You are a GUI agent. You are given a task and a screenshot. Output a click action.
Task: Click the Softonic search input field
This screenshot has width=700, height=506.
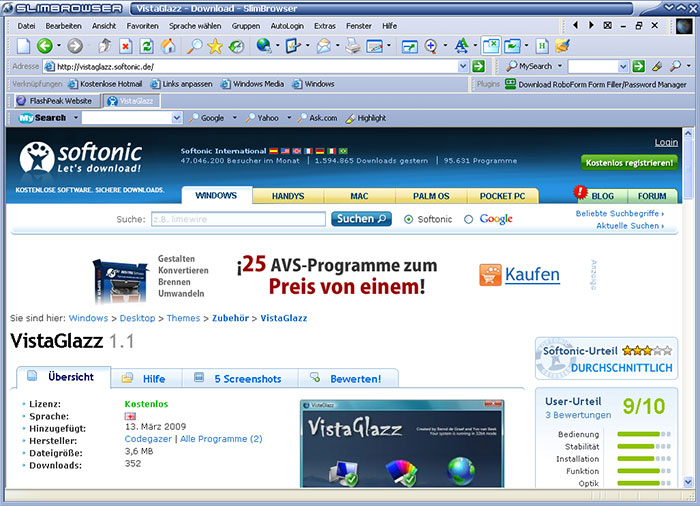point(237,219)
